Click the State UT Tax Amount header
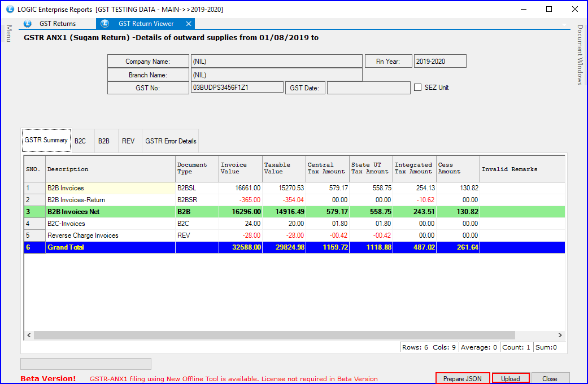Image resolution: width=588 pixels, height=384 pixels. click(x=371, y=169)
